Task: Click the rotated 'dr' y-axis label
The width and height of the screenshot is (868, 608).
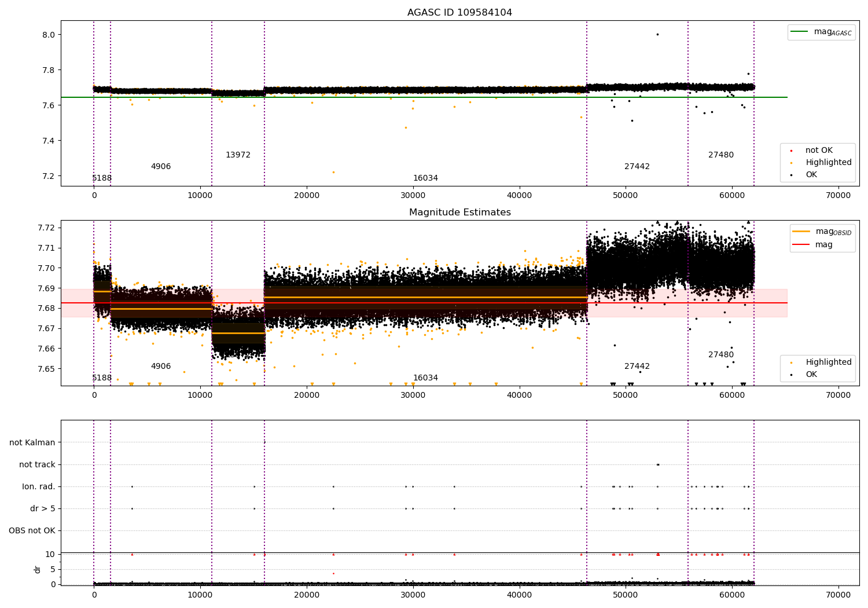Action: (38, 569)
